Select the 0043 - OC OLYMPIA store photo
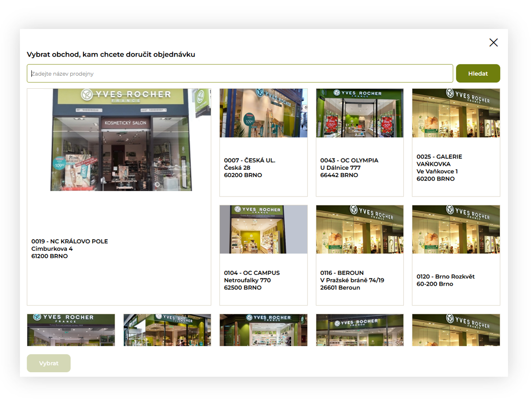Image resolution: width=532 pixels, height=403 pixels. point(359,113)
